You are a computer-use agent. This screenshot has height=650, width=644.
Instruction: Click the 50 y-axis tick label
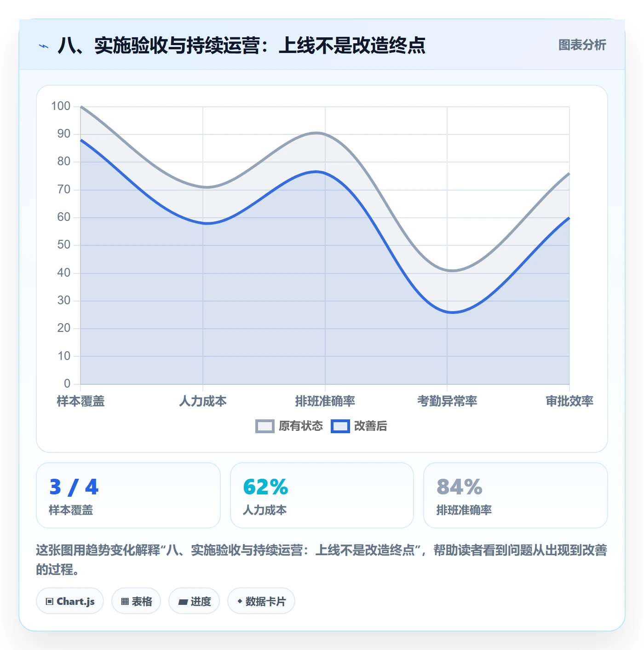point(64,245)
